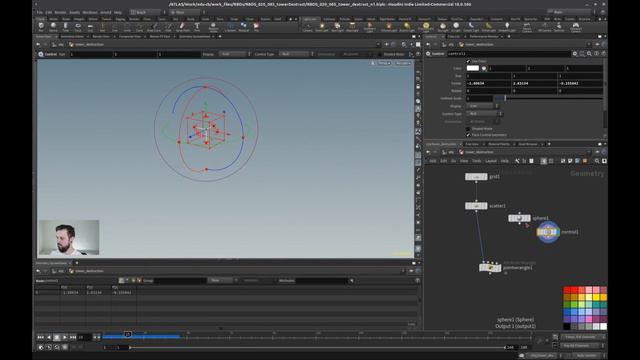
Task: Add a Gamepad Camera from the shelf
Action: pyautogui.click(x=576, y=27)
